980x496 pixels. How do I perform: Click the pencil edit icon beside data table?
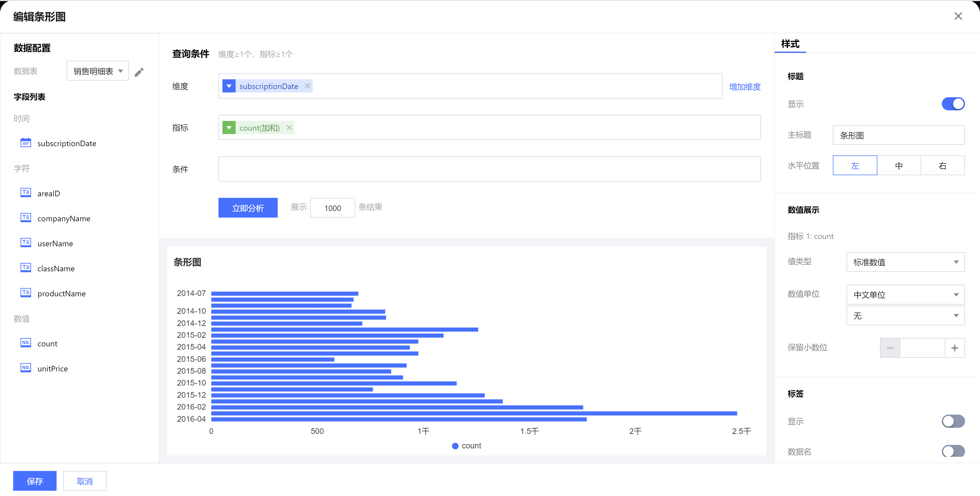(139, 72)
